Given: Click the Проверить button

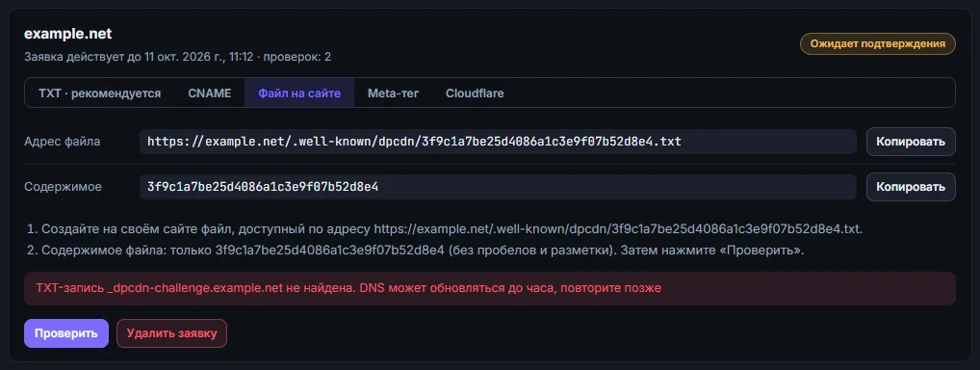Looking at the screenshot, I should click(66, 333).
